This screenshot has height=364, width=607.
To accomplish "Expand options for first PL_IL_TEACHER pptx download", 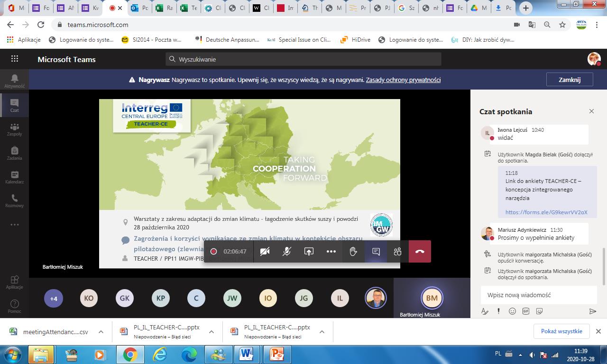I will (212, 332).
